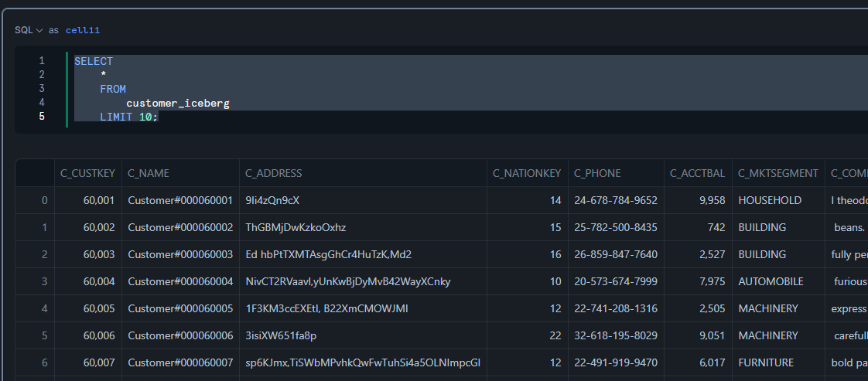Click phone cell 32-618-195-8029
This screenshot has height=381, width=868.
click(616, 335)
